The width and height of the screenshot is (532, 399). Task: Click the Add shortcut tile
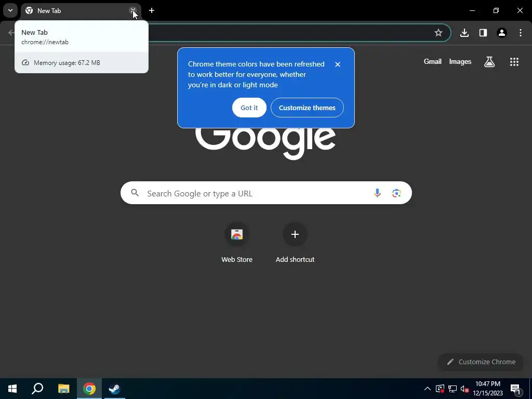[x=295, y=242]
